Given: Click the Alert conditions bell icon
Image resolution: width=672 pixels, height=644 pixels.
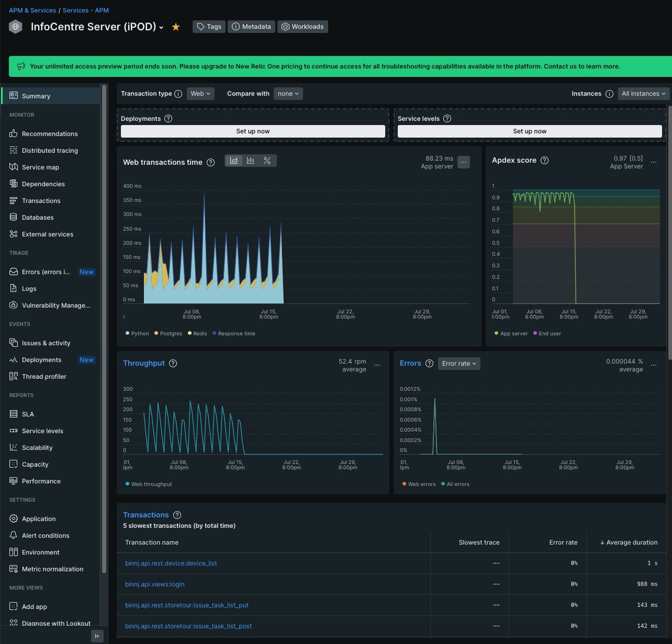Looking at the screenshot, I should click(14, 535).
